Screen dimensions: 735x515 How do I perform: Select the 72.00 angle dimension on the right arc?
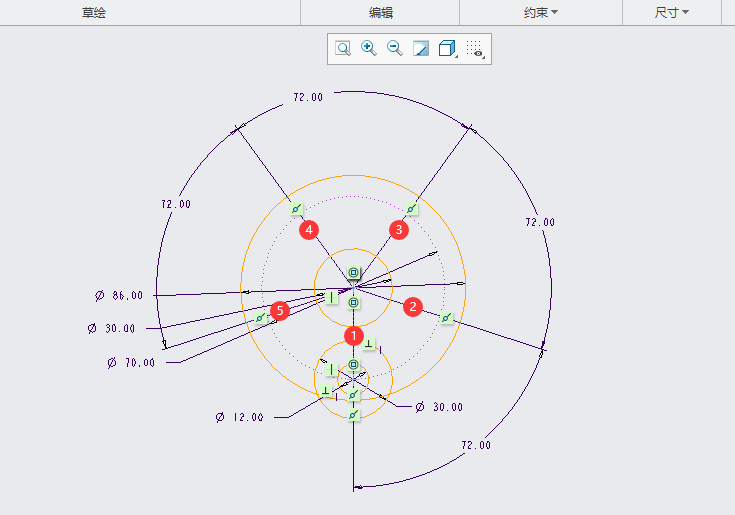[x=540, y=222]
